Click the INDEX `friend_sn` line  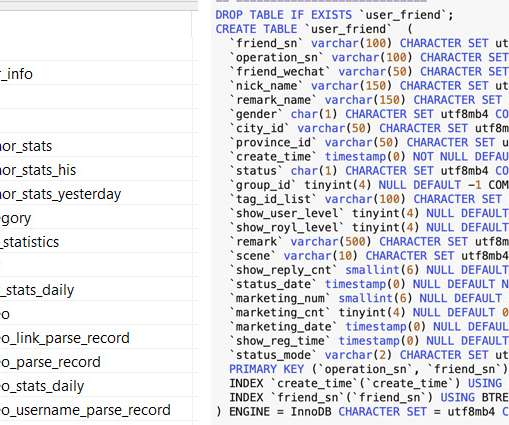(369, 397)
